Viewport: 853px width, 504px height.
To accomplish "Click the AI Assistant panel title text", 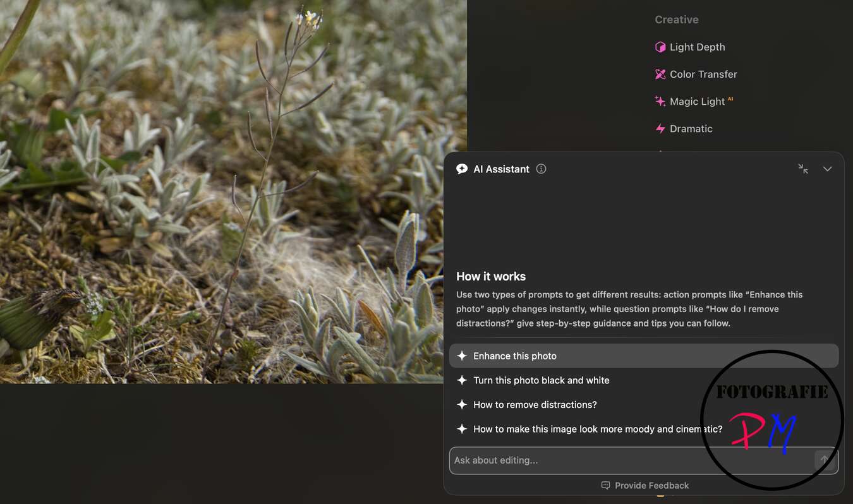I will pos(501,169).
